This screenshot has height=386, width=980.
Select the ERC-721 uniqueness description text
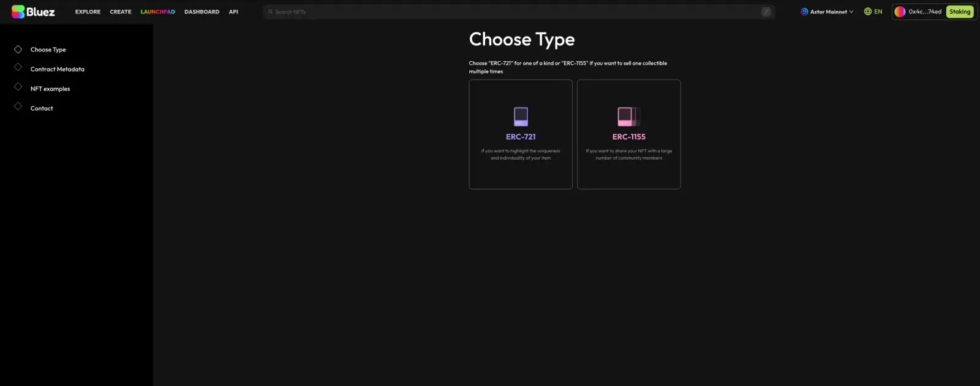pos(521,154)
